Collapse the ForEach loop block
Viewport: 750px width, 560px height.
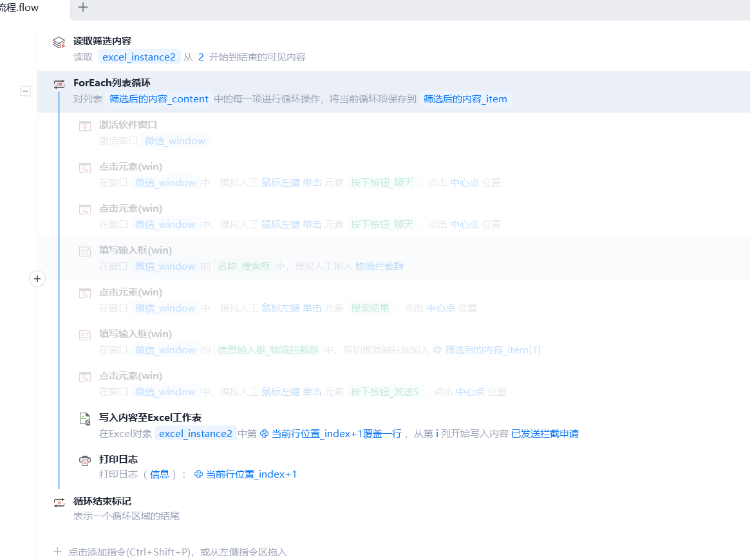pyautogui.click(x=25, y=91)
